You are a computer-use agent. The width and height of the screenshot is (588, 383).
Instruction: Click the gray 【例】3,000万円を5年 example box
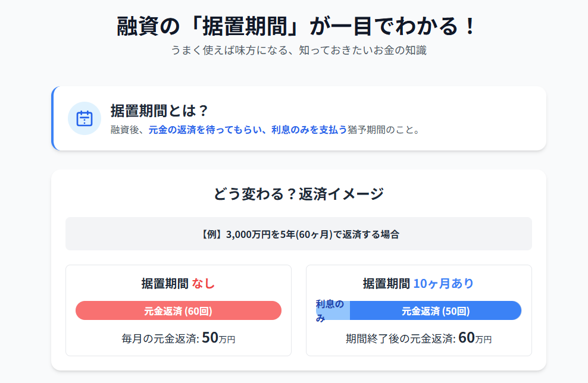point(299,234)
